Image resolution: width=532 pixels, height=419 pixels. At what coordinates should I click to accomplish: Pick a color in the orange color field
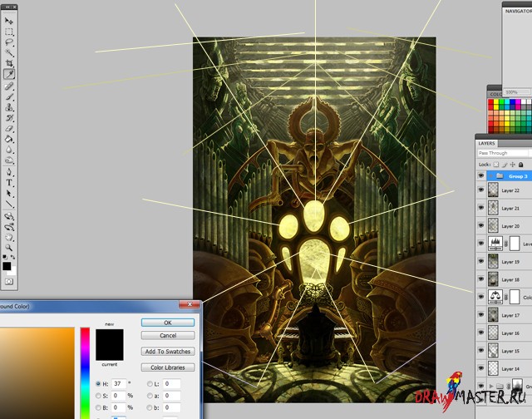pos(37,373)
